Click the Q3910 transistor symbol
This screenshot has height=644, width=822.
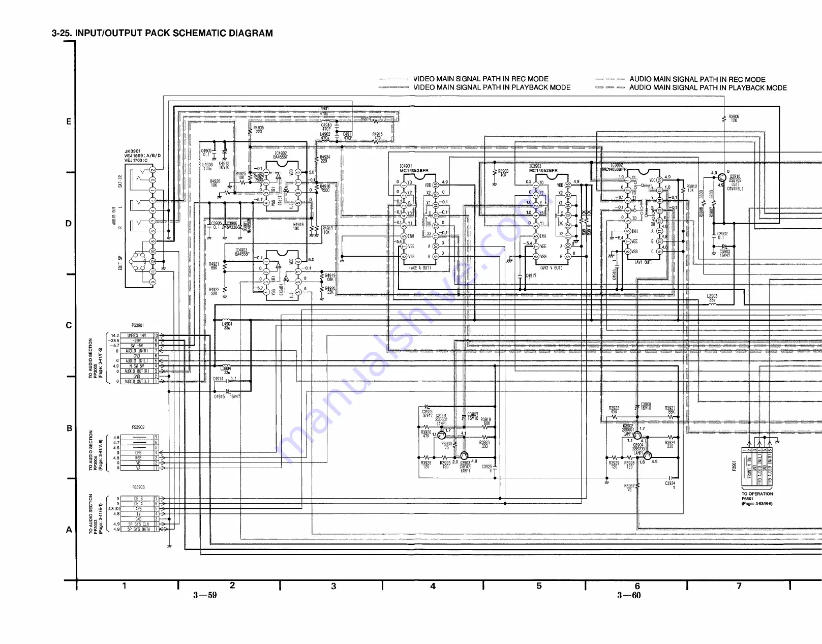722,177
